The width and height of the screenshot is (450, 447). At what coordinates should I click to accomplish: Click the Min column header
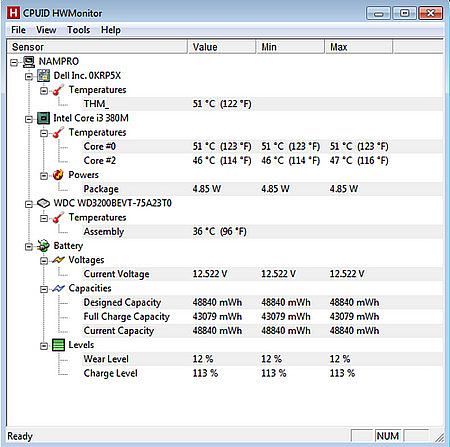[291, 47]
